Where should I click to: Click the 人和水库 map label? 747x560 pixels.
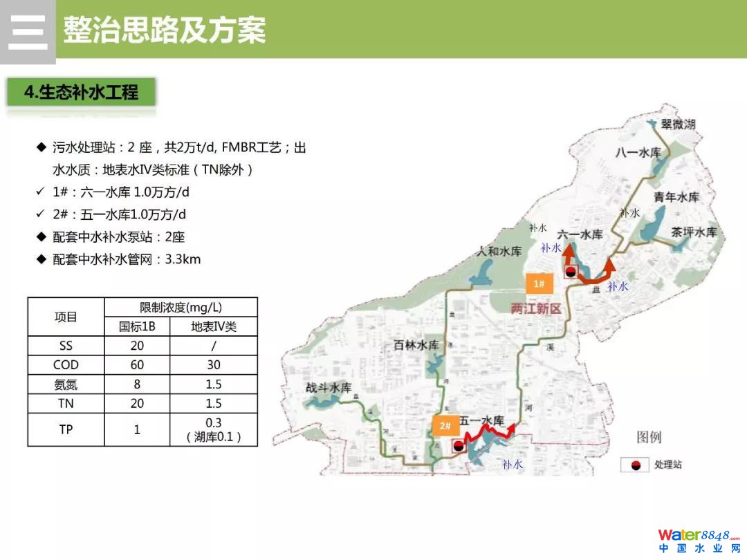click(x=499, y=251)
